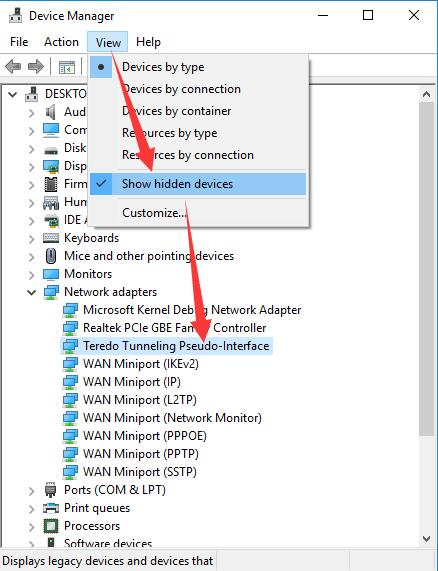Click the scrollbar down arrow
The image size is (438, 571).
426,539
